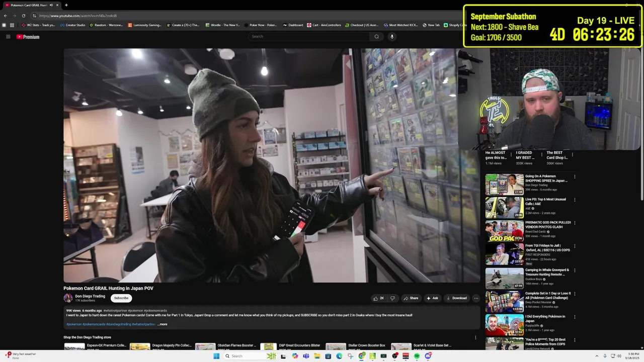The image size is (644, 362).
Task: Open Spotify from the taskbar
Action: click(417, 356)
